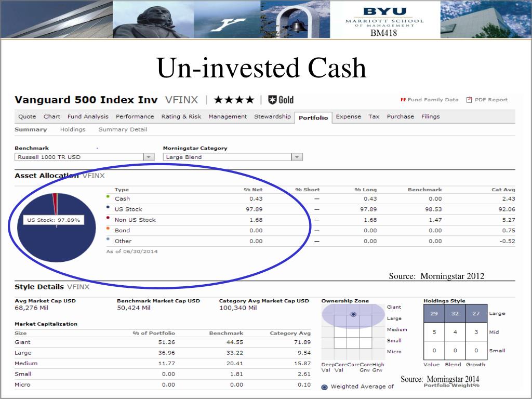The width and height of the screenshot is (532, 399).
Task: Open the Purchase tab
Action: click(x=401, y=116)
